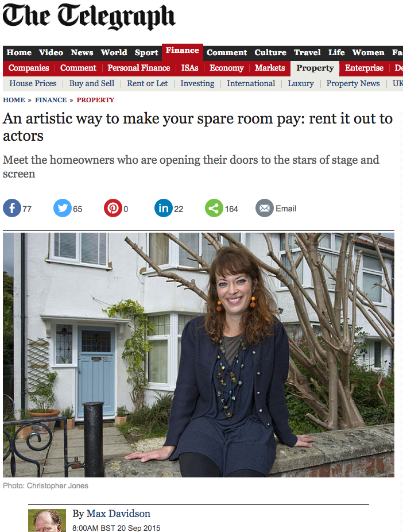Open the Finance main tab
Viewport: 403px width, 532px height.
[183, 51]
